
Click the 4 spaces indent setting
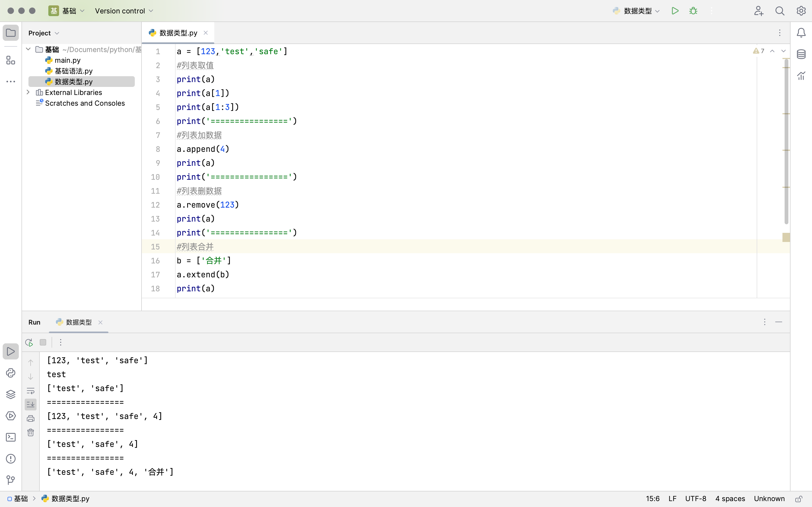(x=730, y=499)
